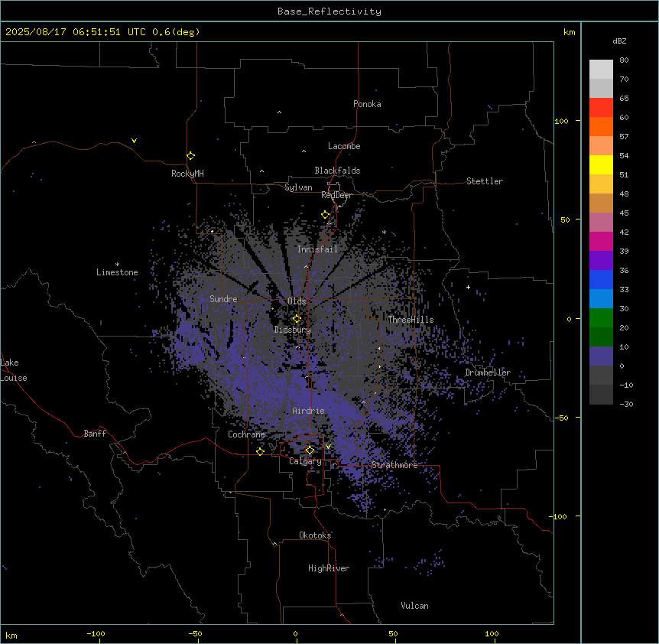659x644 pixels.
Task: Click the Sundre city label
Action: click(223, 299)
